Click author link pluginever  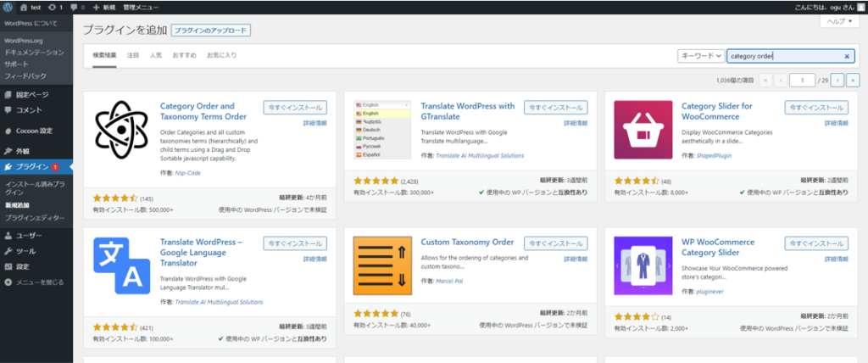point(710,292)
